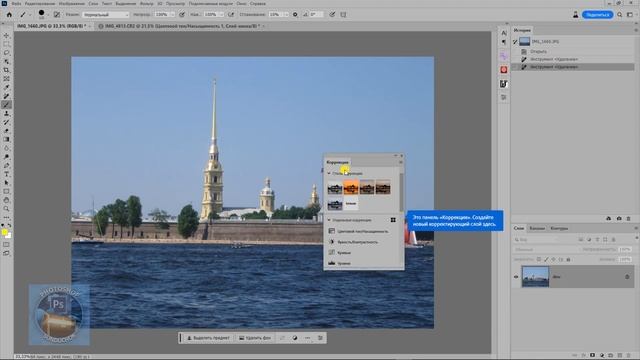This screenshot has height=360, width=640.
Task: Click the Select Subject button
Action: 208,338
